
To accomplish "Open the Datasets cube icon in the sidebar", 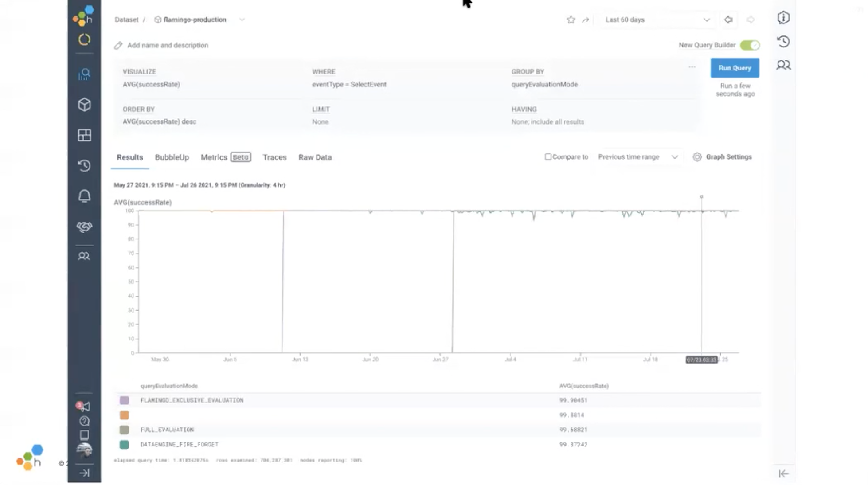I will [84, 105].
